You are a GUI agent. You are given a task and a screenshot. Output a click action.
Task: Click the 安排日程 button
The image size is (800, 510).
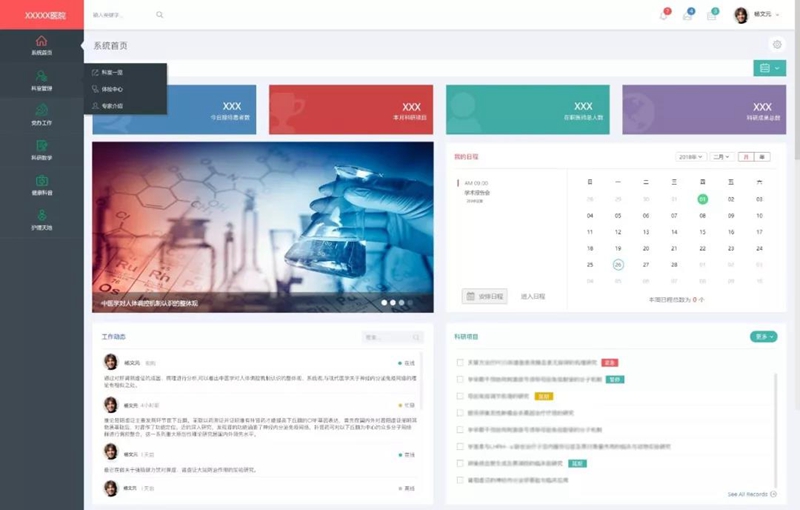pos(485,296)
